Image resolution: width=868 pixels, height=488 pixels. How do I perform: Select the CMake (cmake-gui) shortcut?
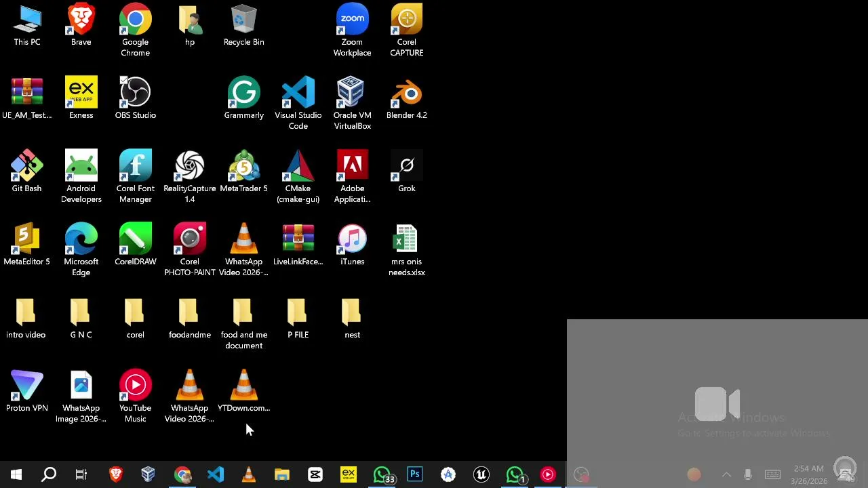click(298, 177)
